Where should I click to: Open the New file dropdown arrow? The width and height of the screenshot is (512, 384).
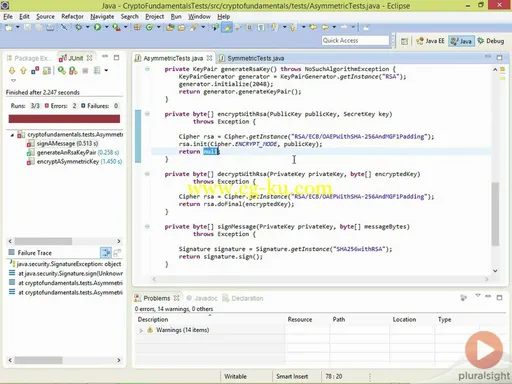click(18, 27)
